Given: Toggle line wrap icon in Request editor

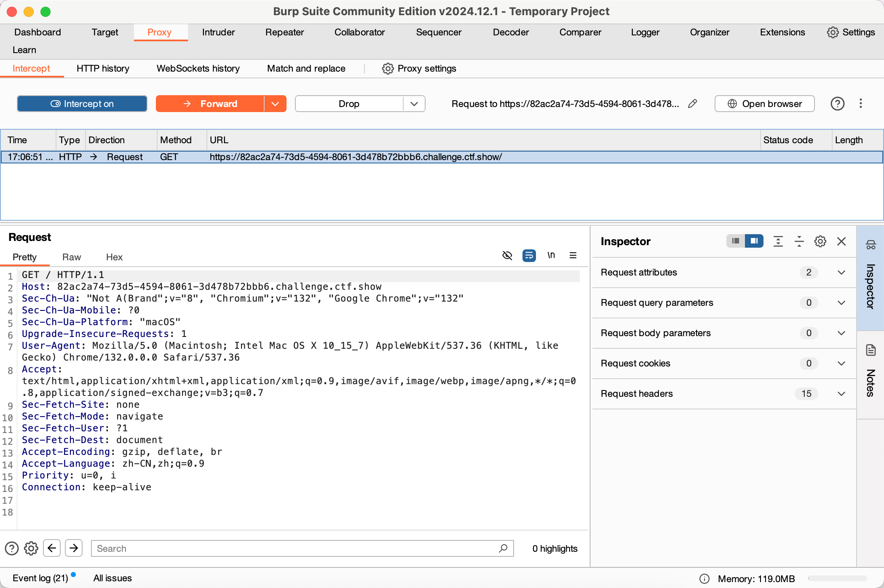Looking at the screenshot, I should pos(529,255).
